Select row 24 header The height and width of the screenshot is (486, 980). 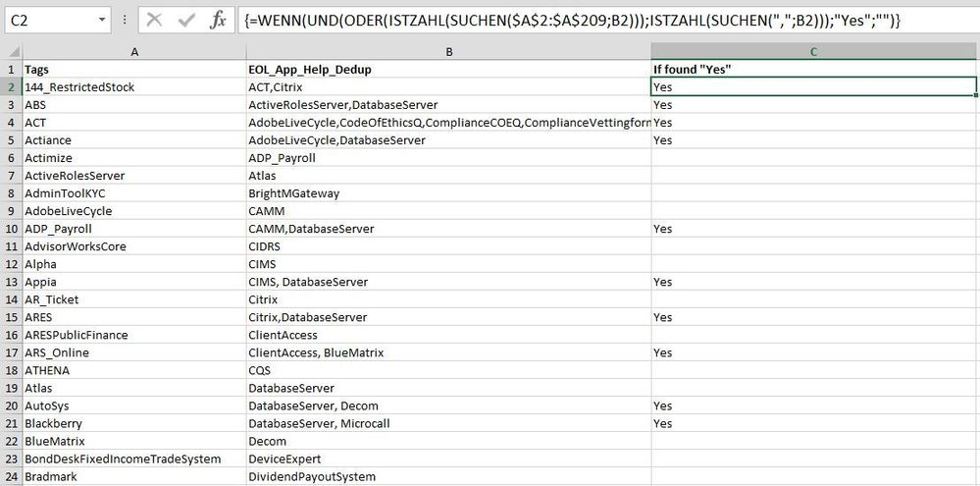coord(11,476)
